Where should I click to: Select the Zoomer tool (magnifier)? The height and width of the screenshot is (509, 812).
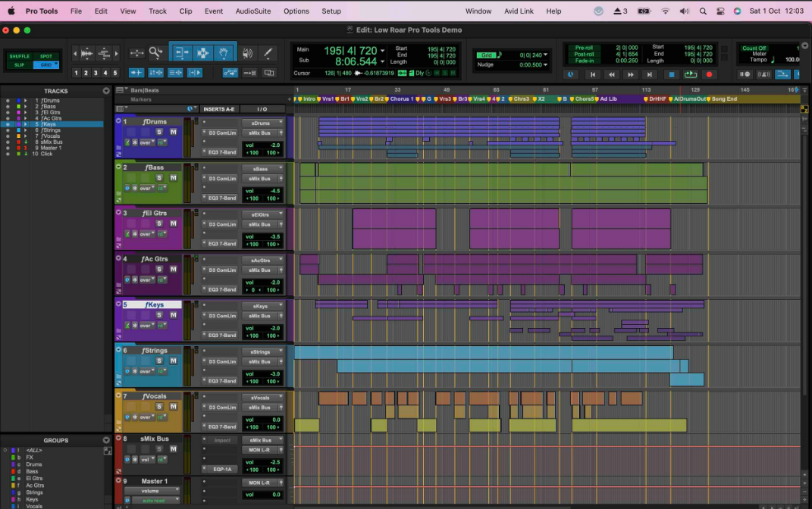pos(155,52)
